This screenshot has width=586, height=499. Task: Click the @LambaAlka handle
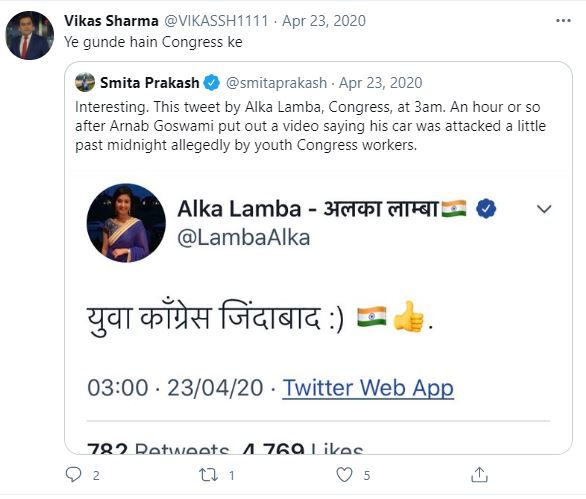click(244, 237)
